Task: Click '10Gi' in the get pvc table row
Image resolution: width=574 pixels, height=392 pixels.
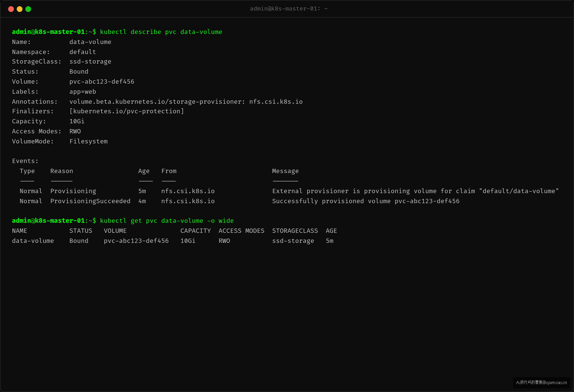Action: [x=188, y=241]
